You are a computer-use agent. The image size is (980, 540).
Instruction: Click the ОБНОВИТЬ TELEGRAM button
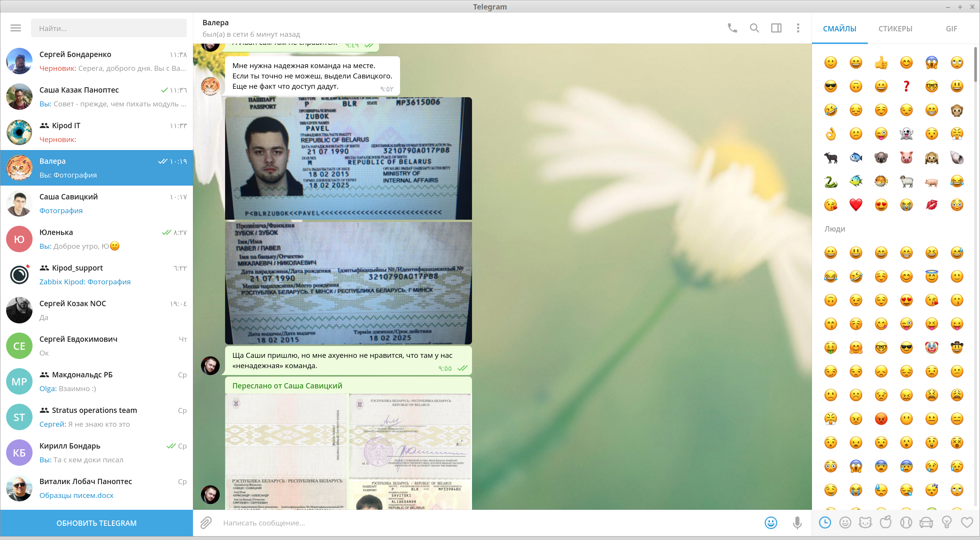[96, 523]
